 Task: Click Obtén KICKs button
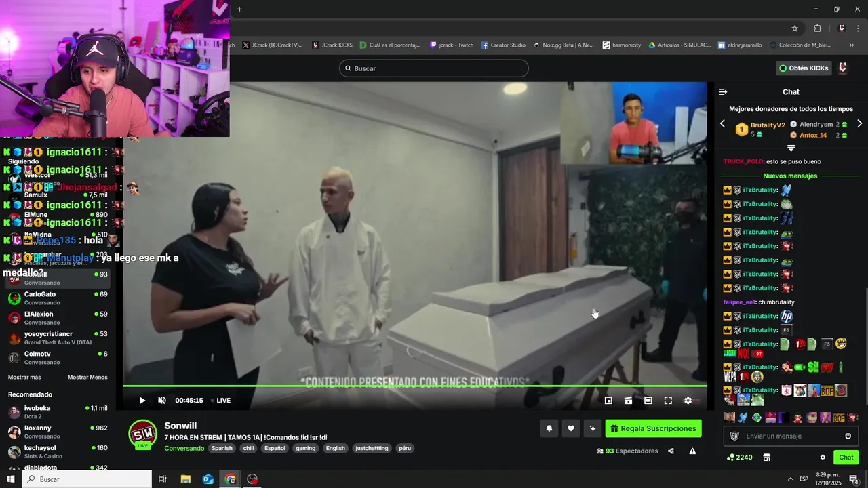pyautogui.click(x=804, y=68)
